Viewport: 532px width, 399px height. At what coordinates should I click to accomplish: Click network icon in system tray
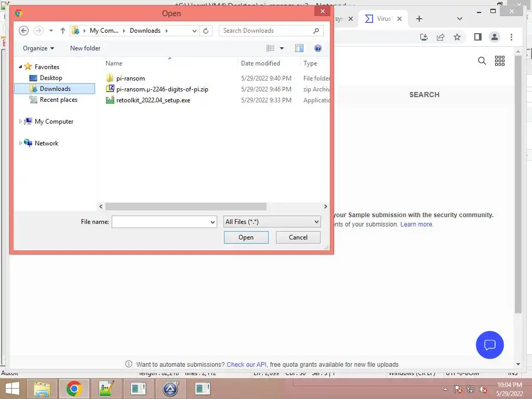click(x=470, y=389)
